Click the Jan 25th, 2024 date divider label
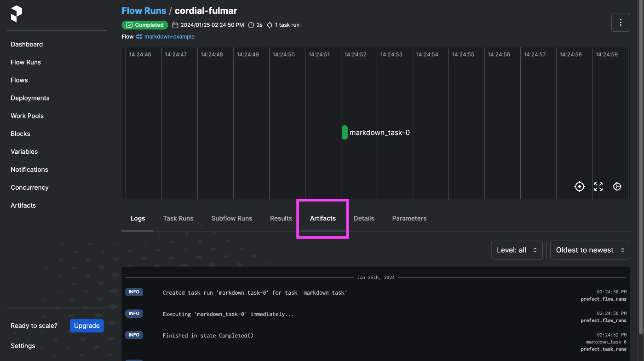The width and height of the screenshot is (644, 361). point(376,278)
